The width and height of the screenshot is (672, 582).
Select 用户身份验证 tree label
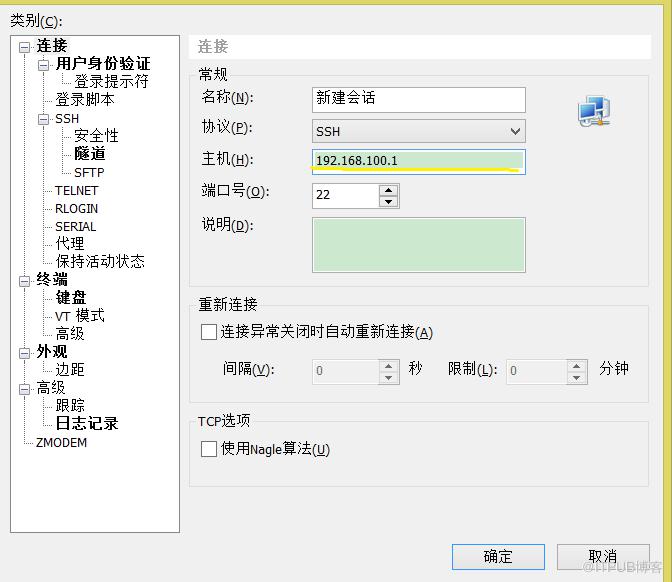[x=103, y=63]
